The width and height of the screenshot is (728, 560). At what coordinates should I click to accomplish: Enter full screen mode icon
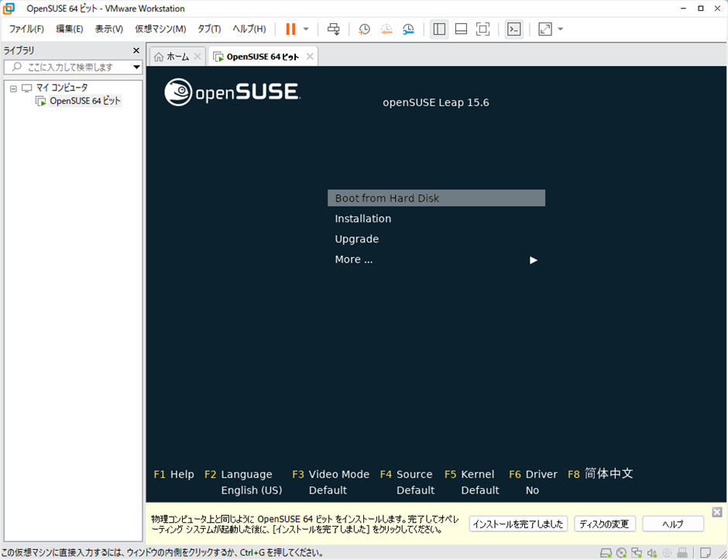[x=482, y=29]
